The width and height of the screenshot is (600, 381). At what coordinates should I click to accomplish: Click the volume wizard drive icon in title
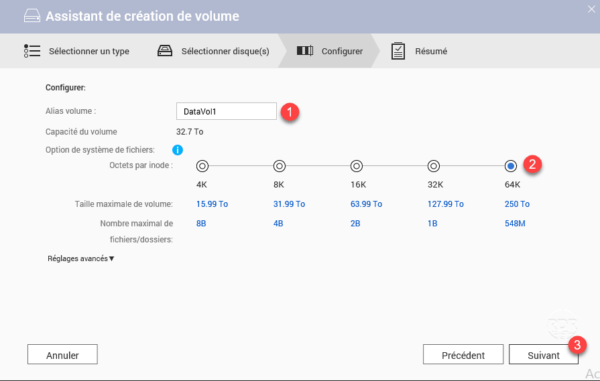pos(32,16)
